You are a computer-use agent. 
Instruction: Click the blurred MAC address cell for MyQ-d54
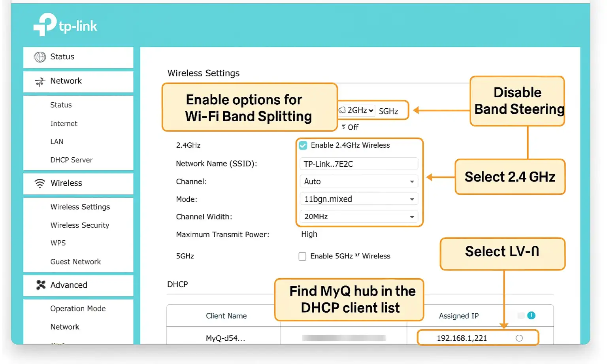(x=344, y=338)
